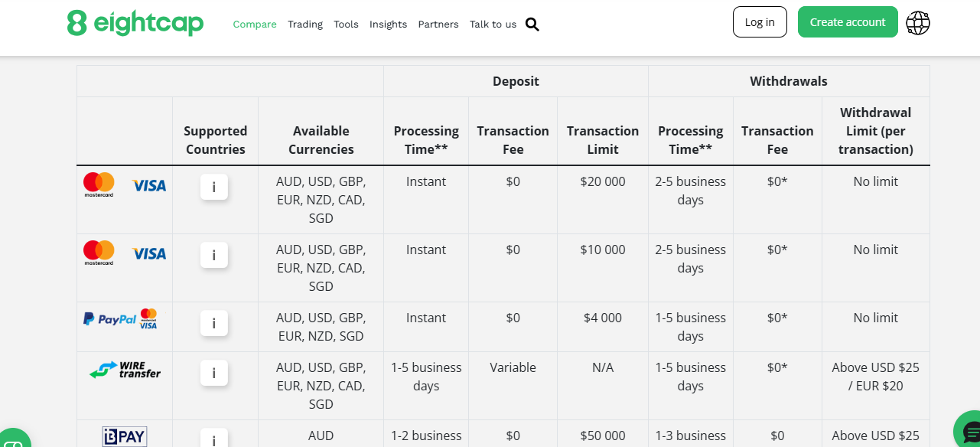Screen dimensions: 980x447
Task: Click Visa logo in $20 000 row
Action: click(148, 185)
